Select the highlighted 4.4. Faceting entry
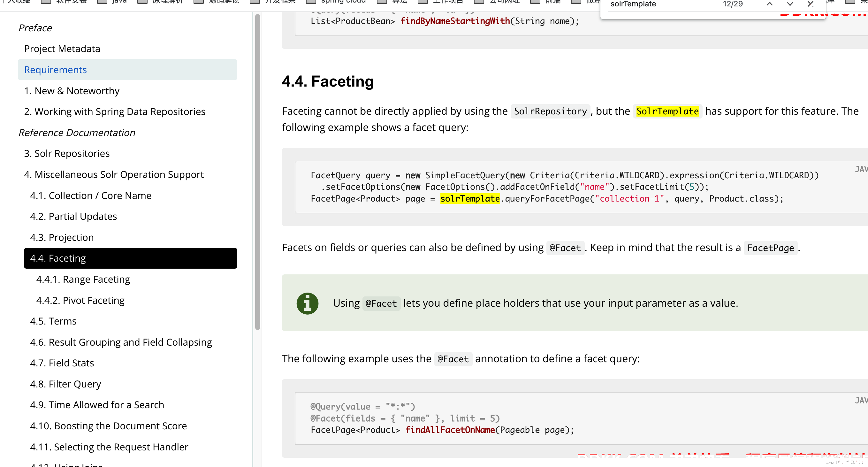This screenshot has width=868, height=467. click(130, 258)
